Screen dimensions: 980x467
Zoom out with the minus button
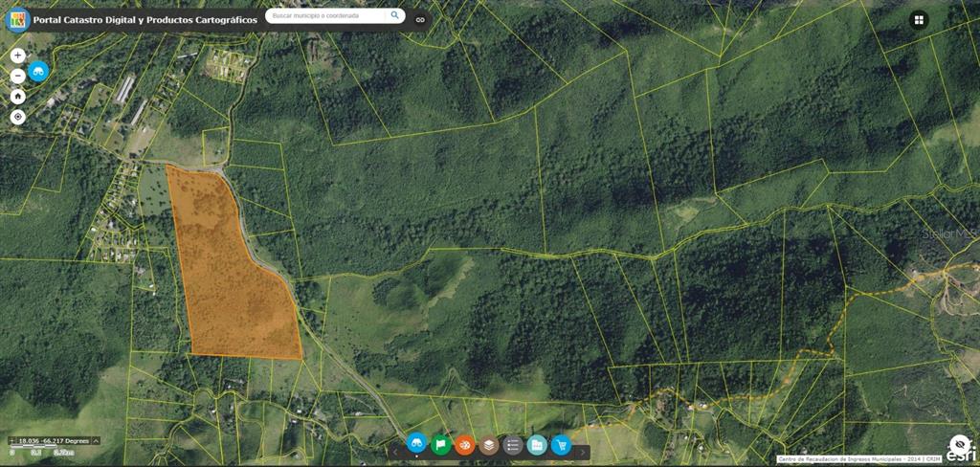(x=17, y=76)
